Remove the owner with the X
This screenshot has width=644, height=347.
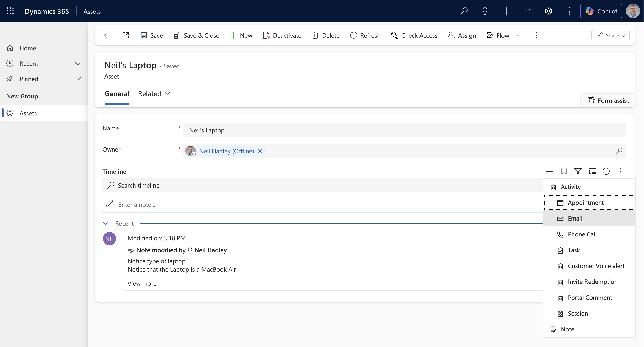(x=260, y=151)
